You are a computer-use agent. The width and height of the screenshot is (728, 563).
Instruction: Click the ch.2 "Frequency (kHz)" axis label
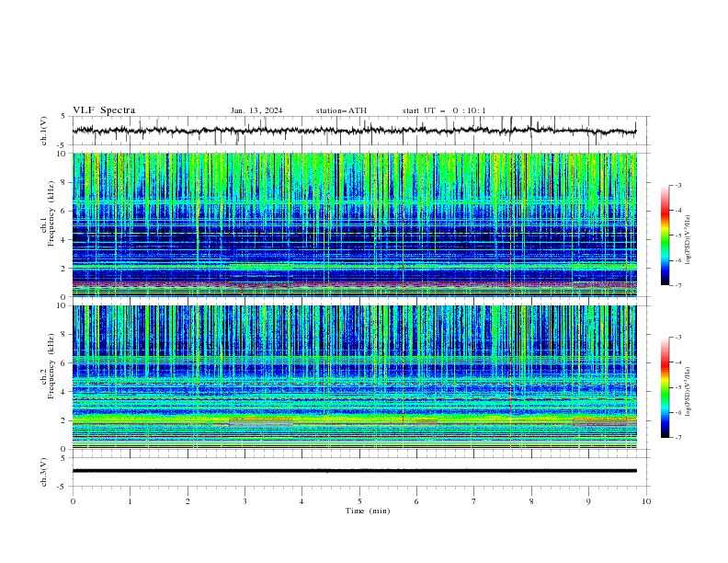51,366
